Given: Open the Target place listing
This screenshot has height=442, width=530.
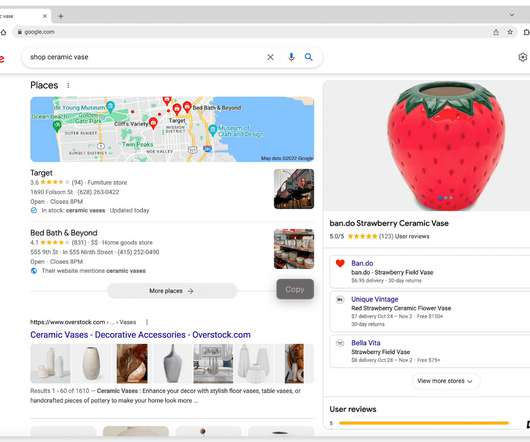Looking at the screenshot, I should [42, 173].
